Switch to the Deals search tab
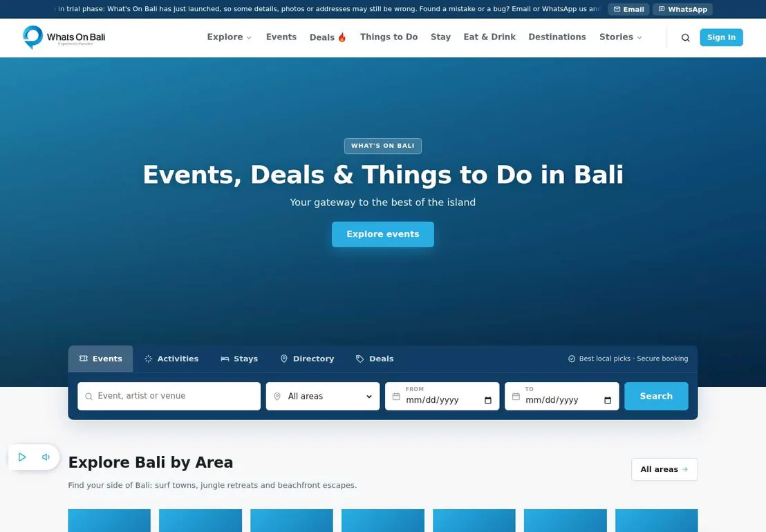Image resolution: width=766 pixels, height=532 pixels. tap(375, 359)
